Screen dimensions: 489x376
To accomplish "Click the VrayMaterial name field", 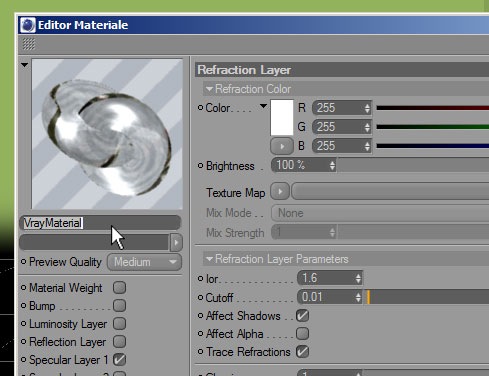I will click(x=100, y=223).
